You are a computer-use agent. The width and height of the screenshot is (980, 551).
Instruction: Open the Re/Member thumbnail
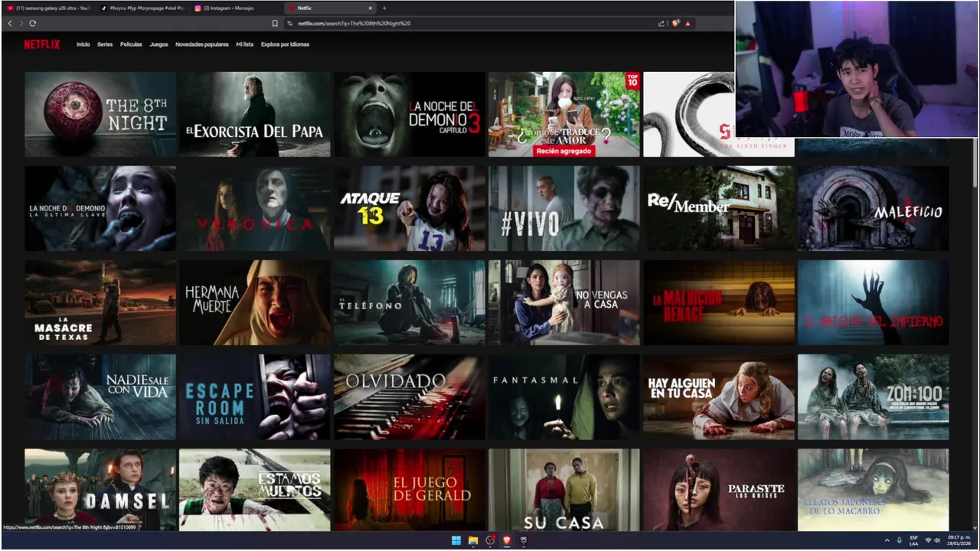click(x=719, y=208)
